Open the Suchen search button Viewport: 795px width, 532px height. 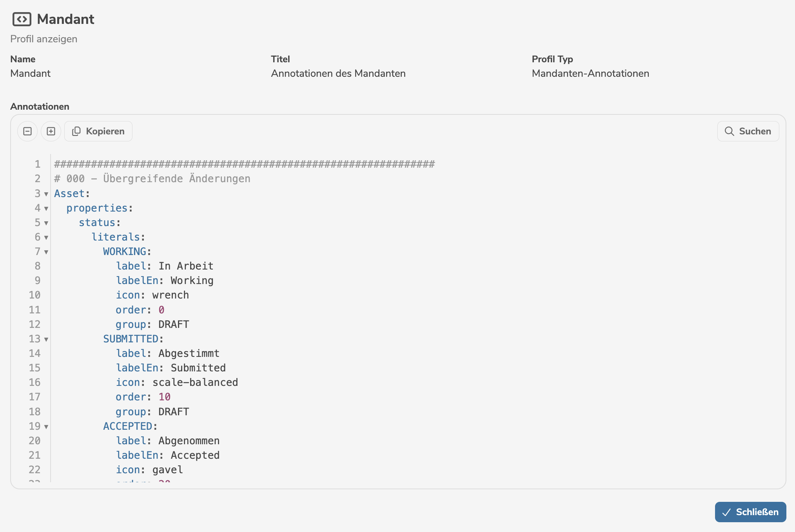tap(748, 131)
